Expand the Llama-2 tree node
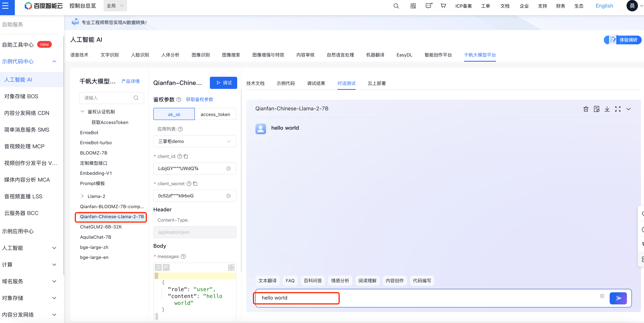This screenshot has height=323, width=644. pos(82,196)
